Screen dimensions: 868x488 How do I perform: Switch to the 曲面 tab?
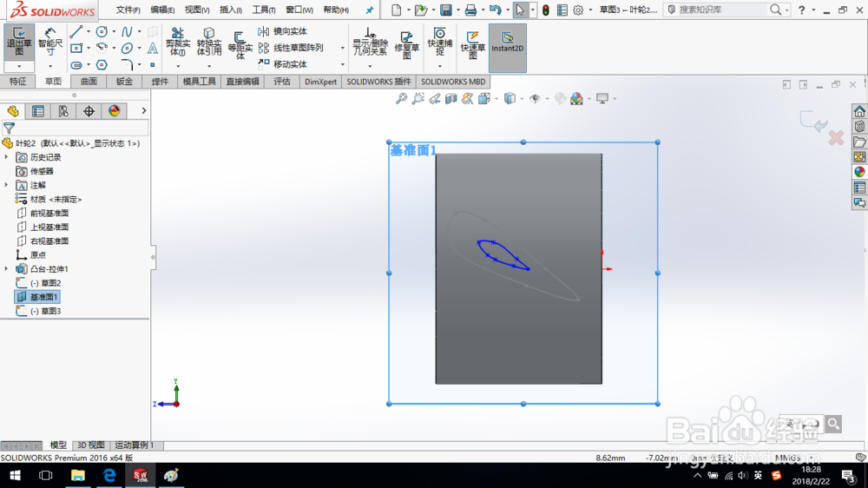(x=89, y=82)
